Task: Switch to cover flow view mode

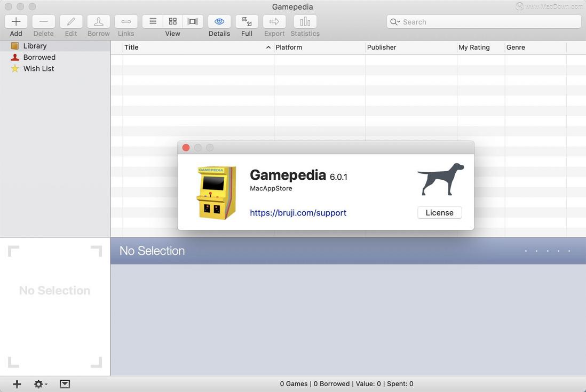Action: (x=193, y=22)
